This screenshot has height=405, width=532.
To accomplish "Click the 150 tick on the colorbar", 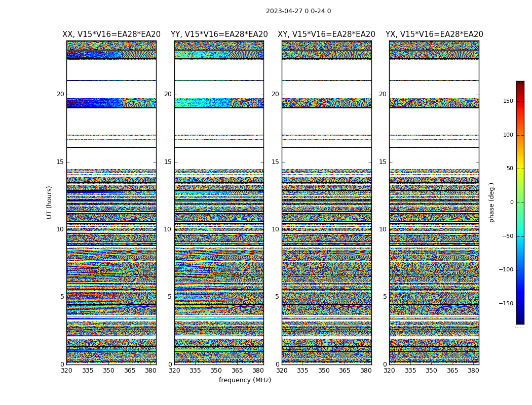I will [508, 101].
